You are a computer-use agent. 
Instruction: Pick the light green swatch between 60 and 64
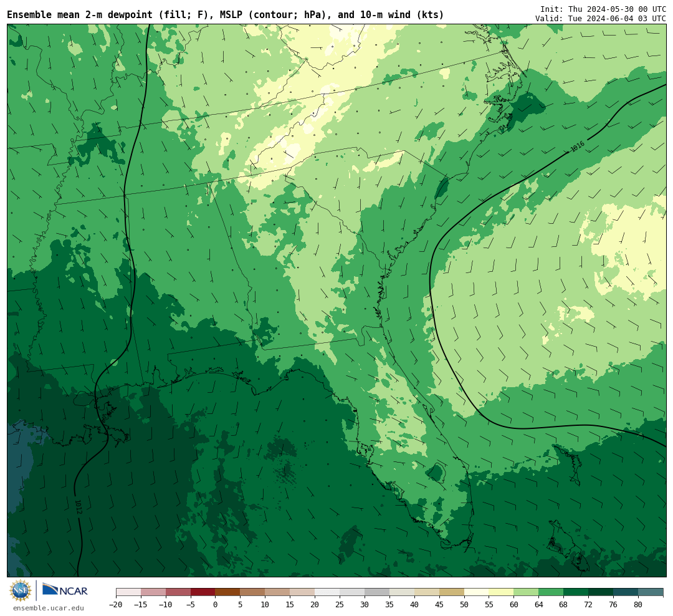click(527, 592)
